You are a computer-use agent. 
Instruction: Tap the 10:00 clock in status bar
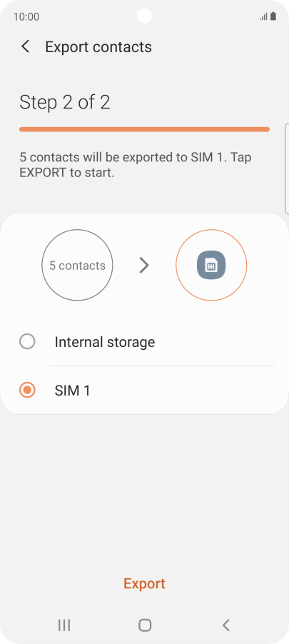(x=26, y=17)
